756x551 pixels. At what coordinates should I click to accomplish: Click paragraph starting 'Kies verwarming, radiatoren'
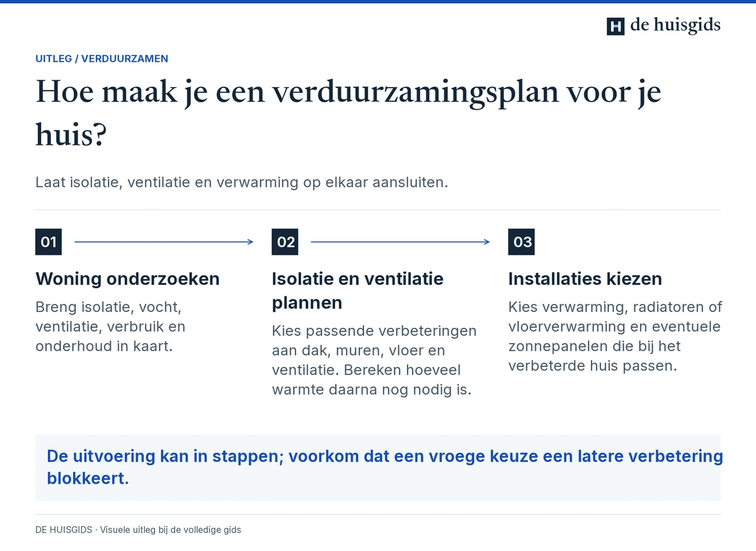pyautogui.click(x=615, y=336)
